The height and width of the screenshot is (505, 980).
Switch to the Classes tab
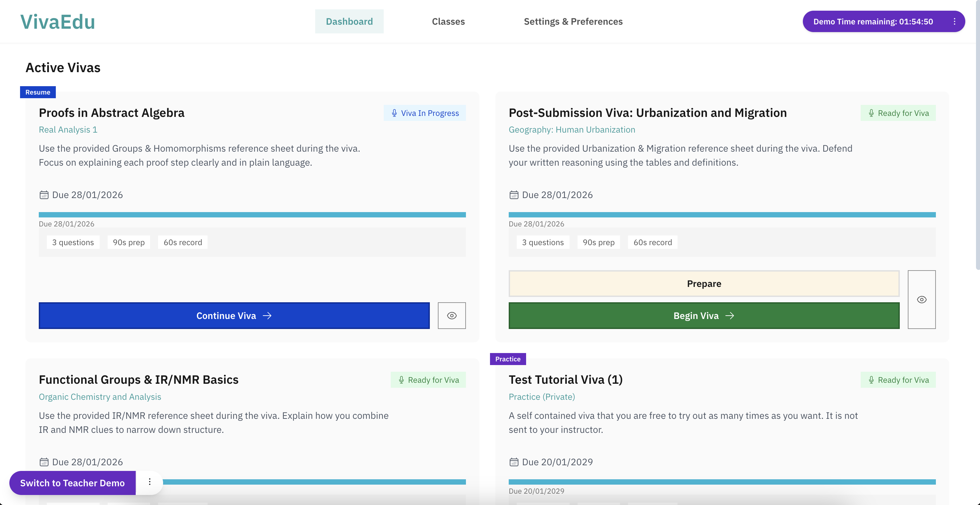pos(448,21)
